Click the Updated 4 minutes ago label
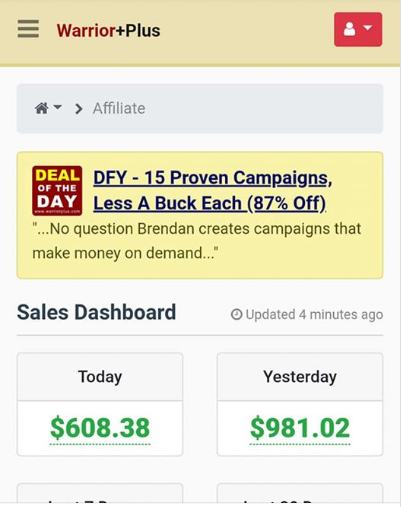Viewport: 401px width, 507px height. click(x=314, y=314)
